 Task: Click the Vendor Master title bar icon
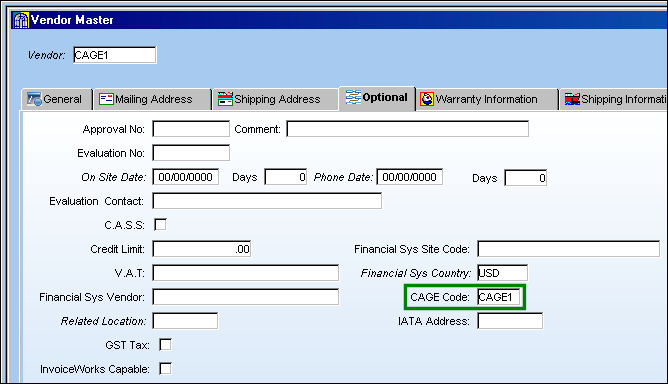[20, 20]
